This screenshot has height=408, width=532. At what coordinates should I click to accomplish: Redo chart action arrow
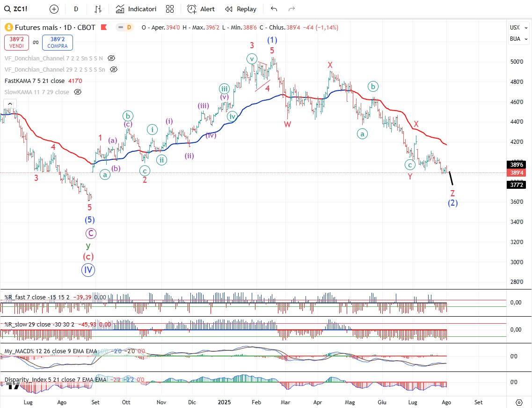[292, 9]
